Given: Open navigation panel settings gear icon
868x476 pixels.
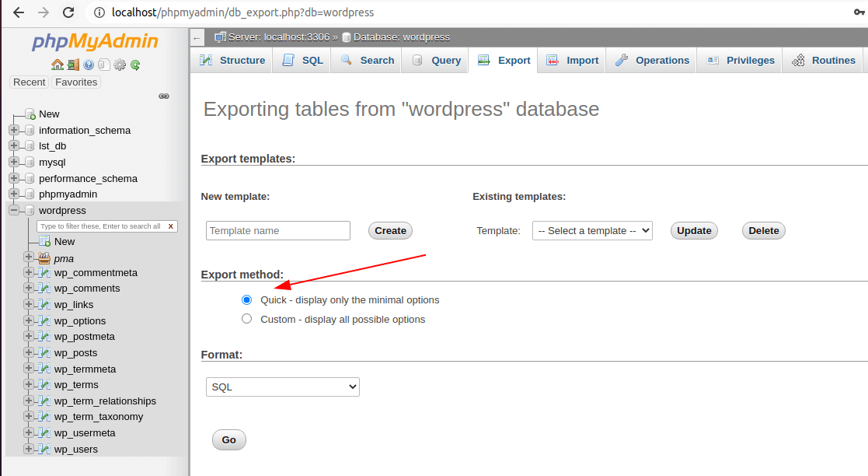Looking at the screenshot, I should (x=120, y=65).
